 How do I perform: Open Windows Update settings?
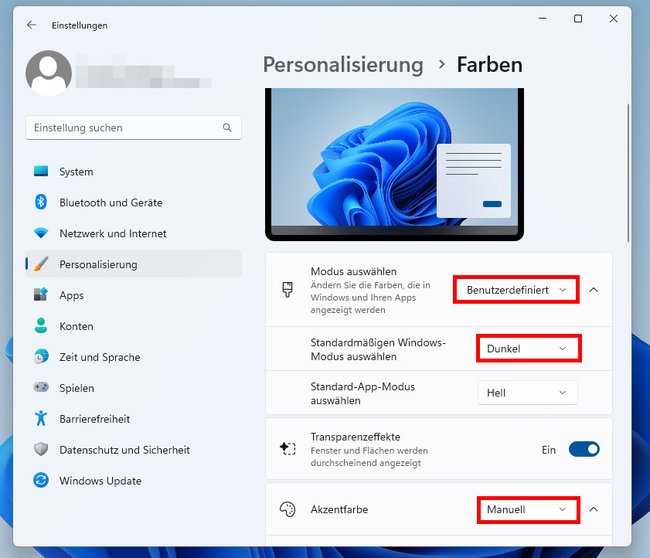[133, 480]
